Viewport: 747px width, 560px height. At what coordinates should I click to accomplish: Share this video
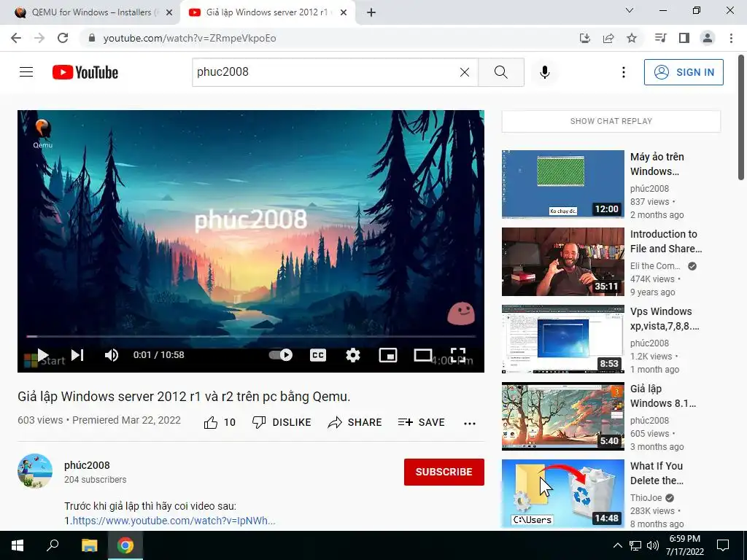355,422
